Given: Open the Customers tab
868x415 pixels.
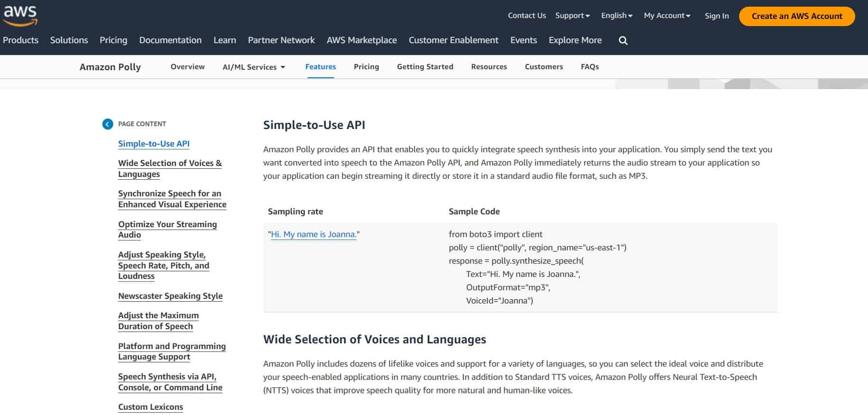Looking at the screenshot, I should click(544, 67).
